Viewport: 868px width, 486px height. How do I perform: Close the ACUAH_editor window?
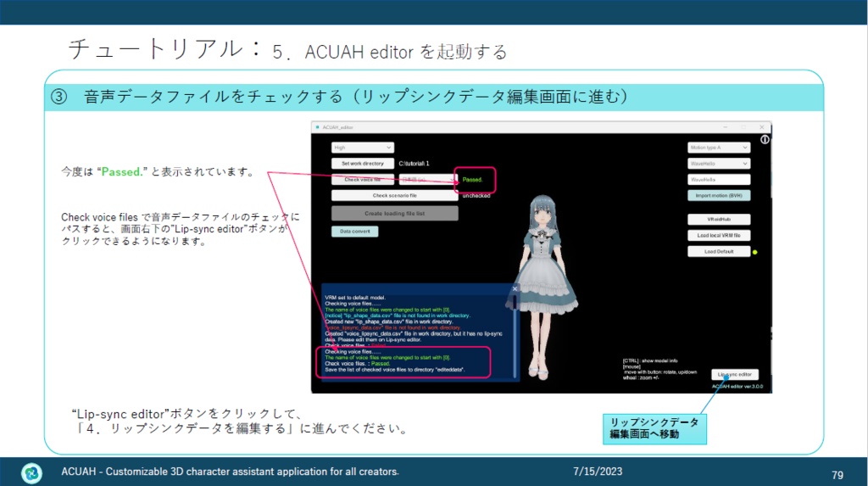click(762, 127)
